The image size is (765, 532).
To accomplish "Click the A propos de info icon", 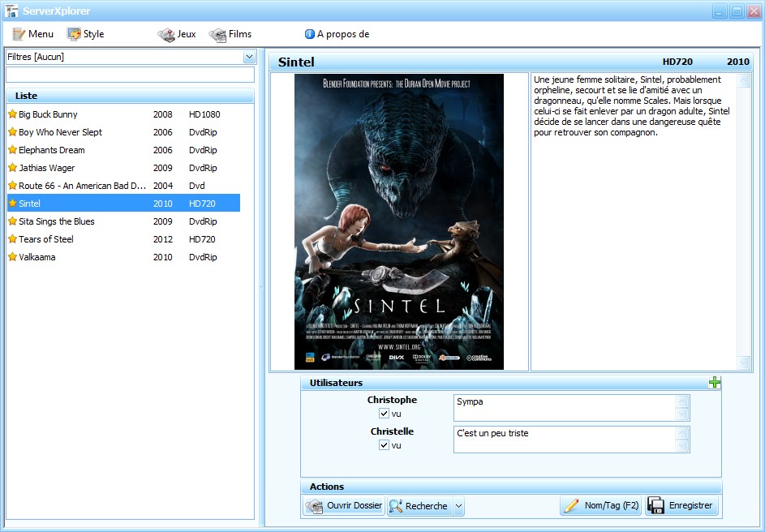I will [x=309, y=34].
